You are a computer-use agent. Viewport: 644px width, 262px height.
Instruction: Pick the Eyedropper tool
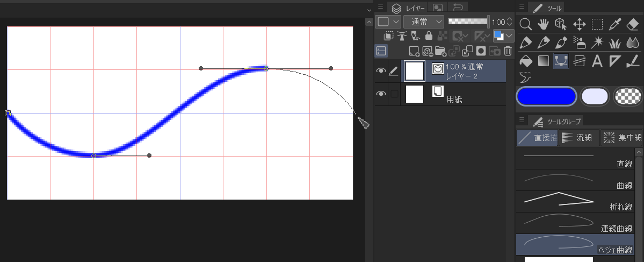pos(615,24)
